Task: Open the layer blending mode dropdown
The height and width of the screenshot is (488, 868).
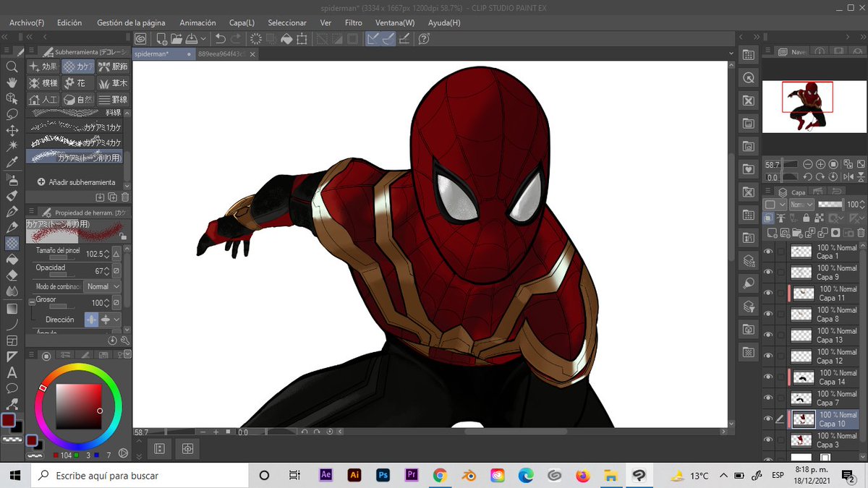Action: point(801,205)
